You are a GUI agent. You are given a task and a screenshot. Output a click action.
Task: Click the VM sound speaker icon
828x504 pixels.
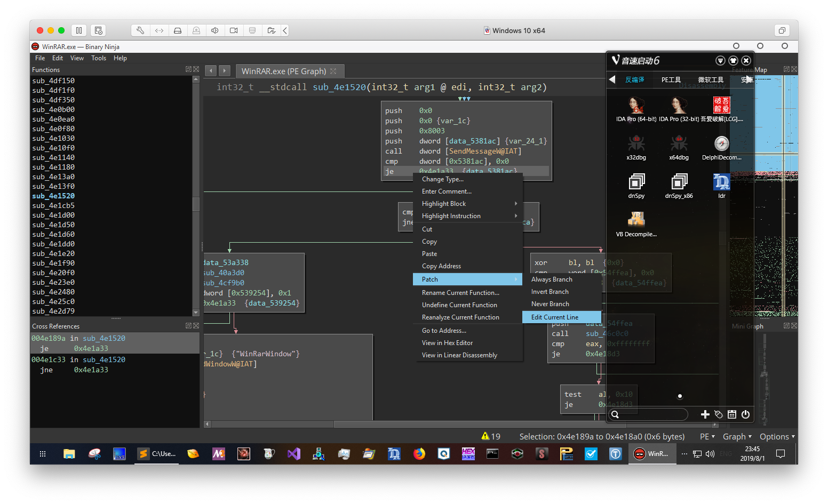[x=215, y=30]
